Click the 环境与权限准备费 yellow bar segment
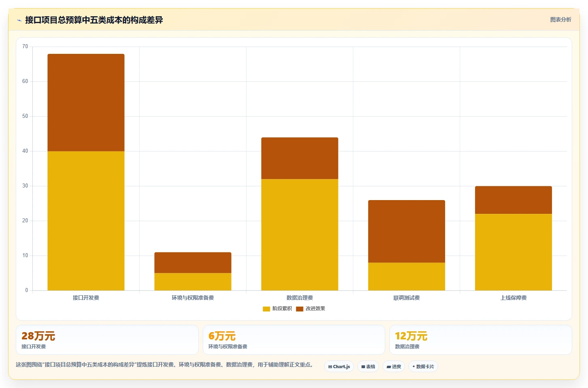The height and width of the screenshot is (388, 588). click(x=193, y=281)
